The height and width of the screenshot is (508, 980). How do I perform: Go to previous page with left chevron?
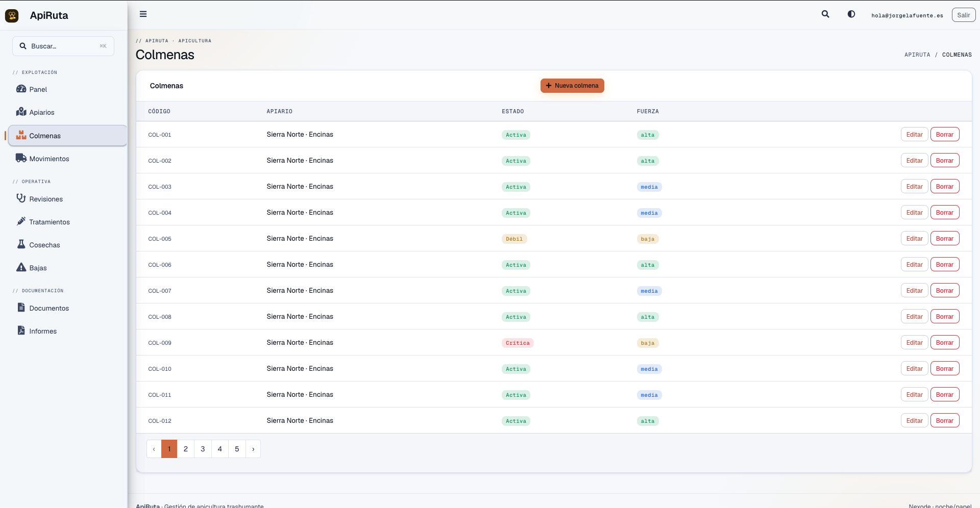click(154, 449)
